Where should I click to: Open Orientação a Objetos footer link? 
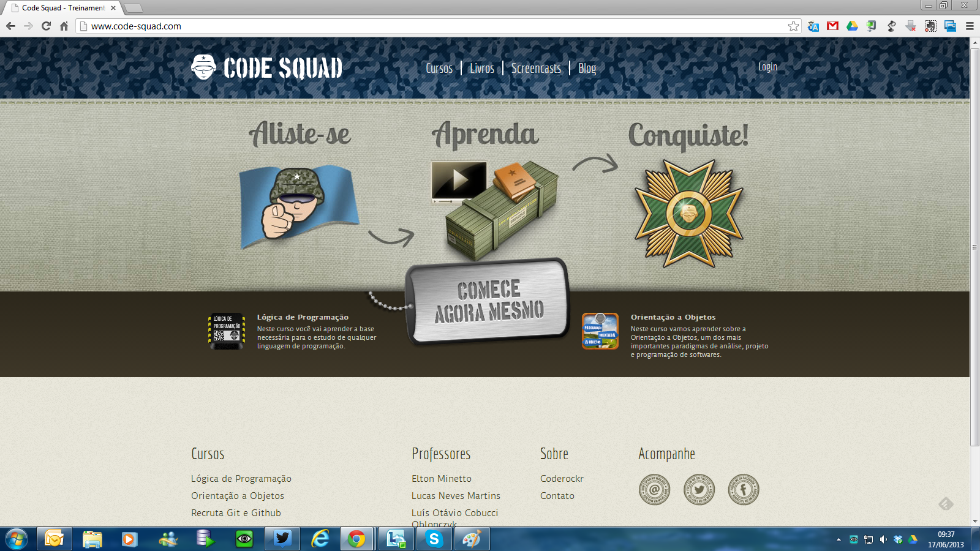(238, 496)
